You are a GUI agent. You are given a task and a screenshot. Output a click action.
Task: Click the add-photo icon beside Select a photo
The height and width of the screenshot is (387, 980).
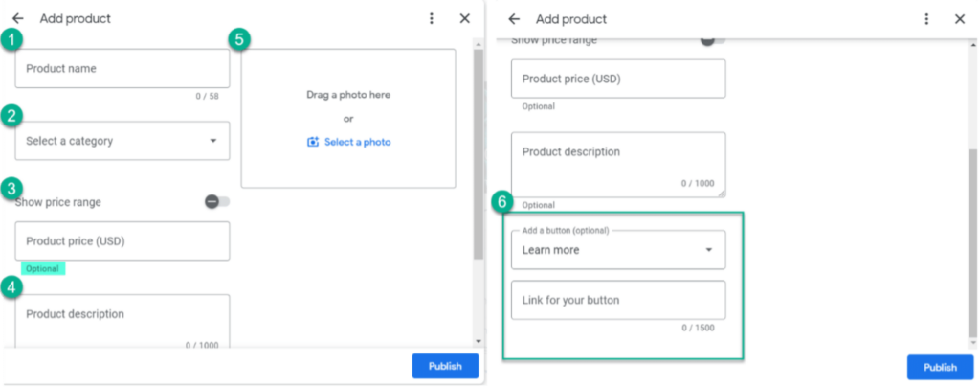tap(313, 142)
